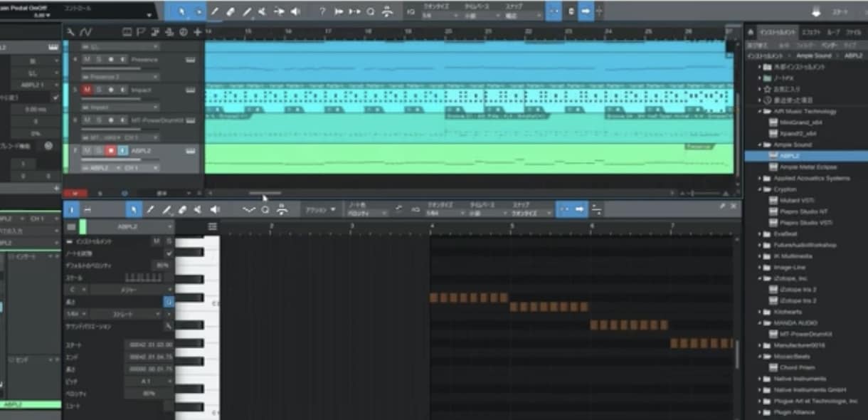The image size is (868, 420).
Task: Solo the Impact track
Action: coord(99,90)
